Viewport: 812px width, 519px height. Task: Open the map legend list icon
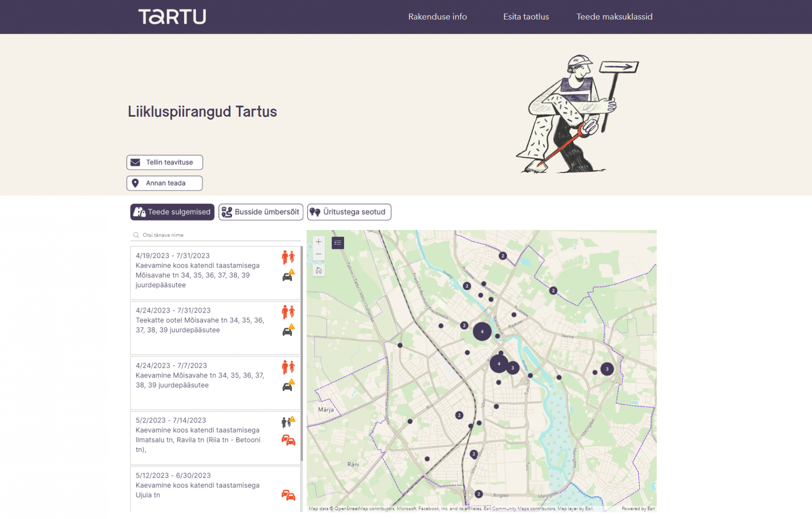pos(338,243)
